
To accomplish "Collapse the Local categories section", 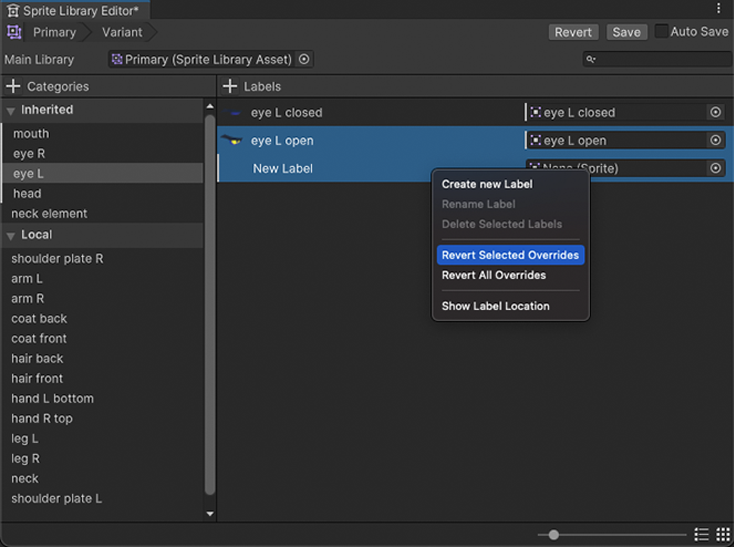I will pos(11,236).
